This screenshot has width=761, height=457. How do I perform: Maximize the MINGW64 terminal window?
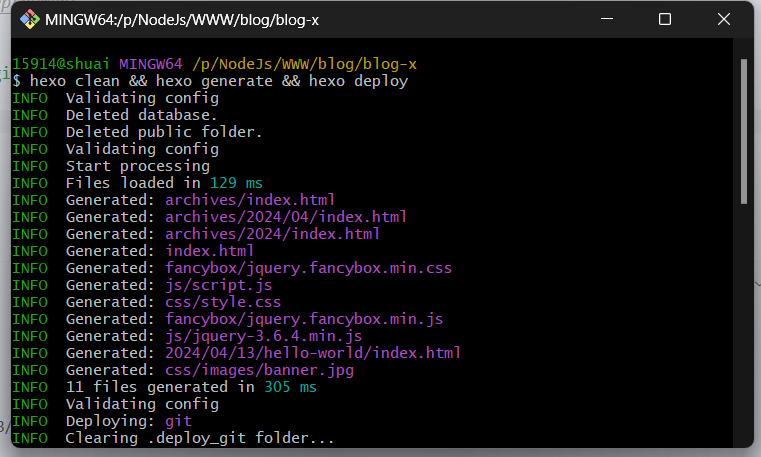coord(665,20)
